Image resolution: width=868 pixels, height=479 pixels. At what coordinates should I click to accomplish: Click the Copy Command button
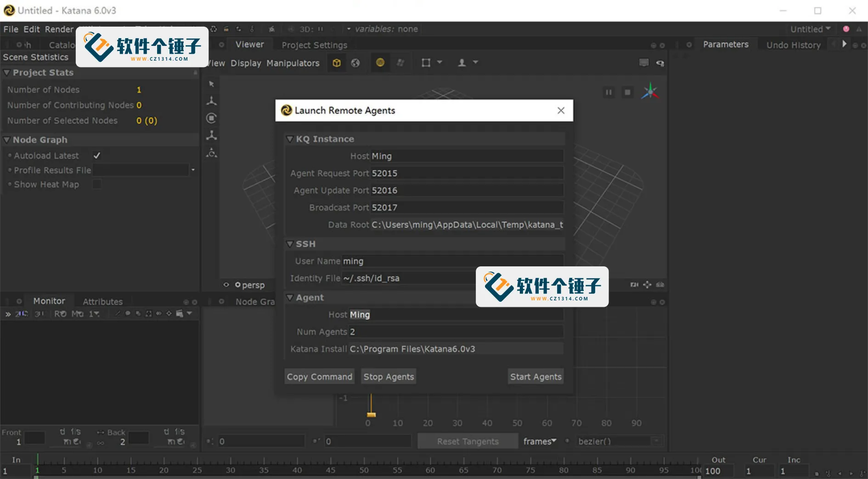[x=320, y=377]
